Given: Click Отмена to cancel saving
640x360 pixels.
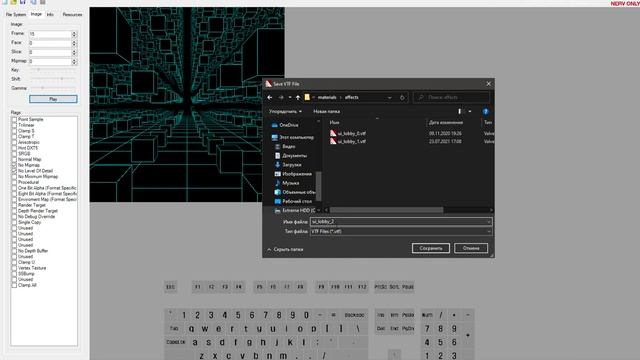Looking at the screenshot, I should click(471, 248).
